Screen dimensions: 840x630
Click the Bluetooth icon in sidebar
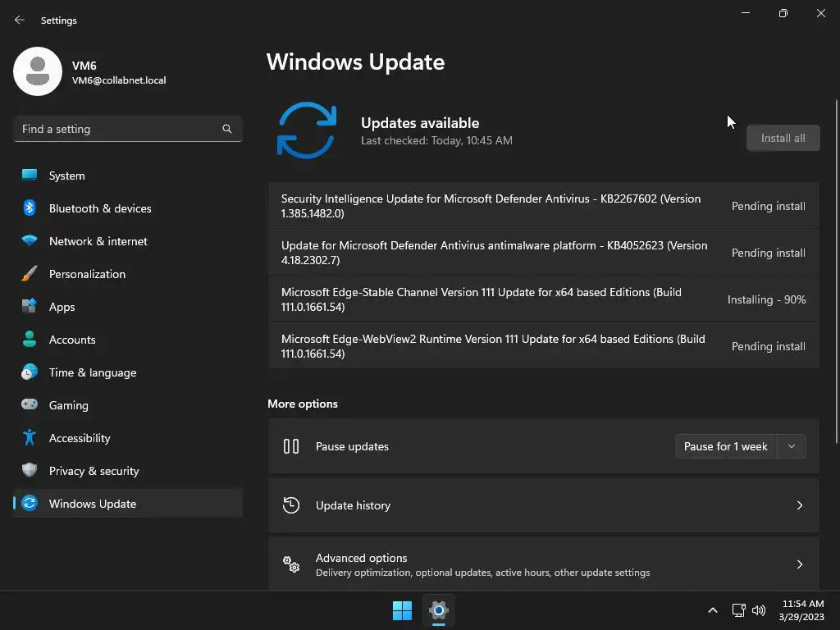30,208
